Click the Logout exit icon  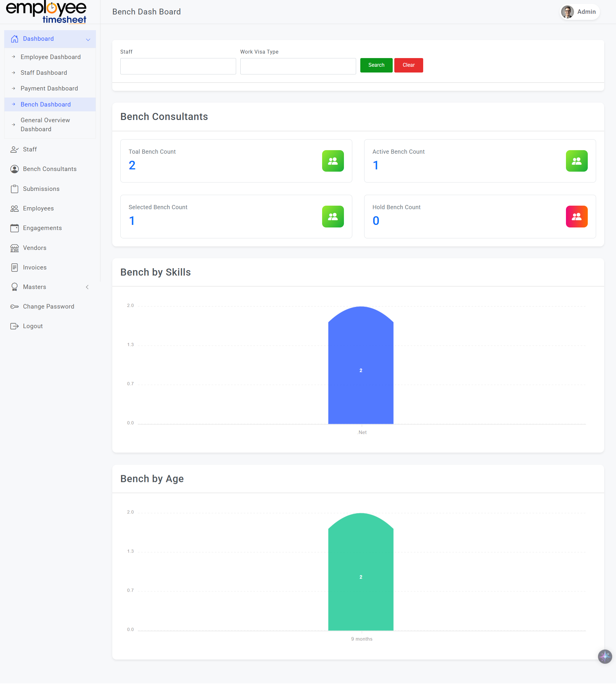[14, 326]
